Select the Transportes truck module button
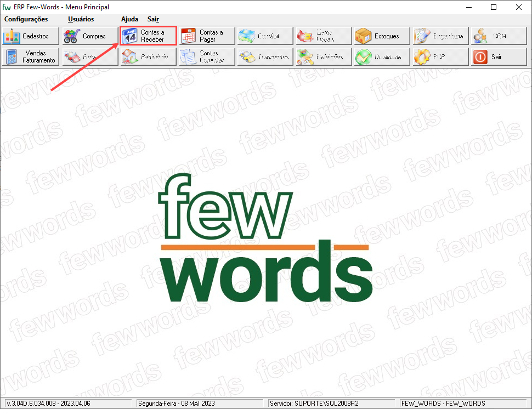 (x=265, y=56)
